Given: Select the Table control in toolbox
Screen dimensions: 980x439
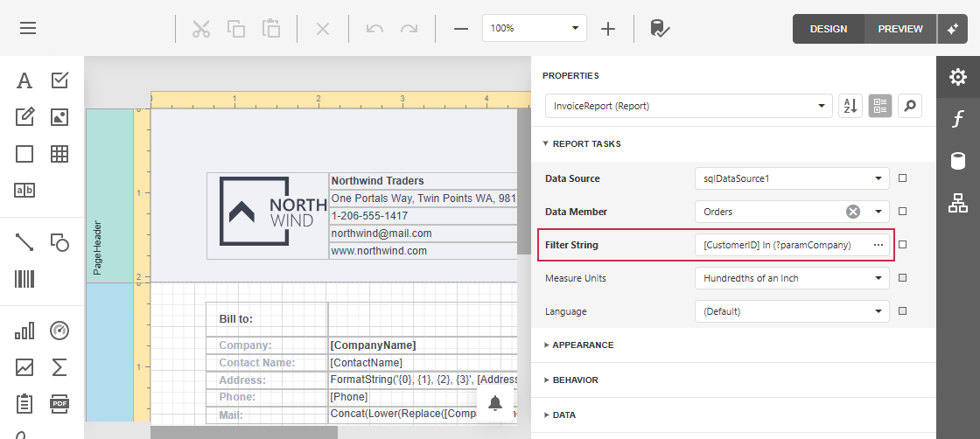Looking at the screenshot, I should click(59, 154).
